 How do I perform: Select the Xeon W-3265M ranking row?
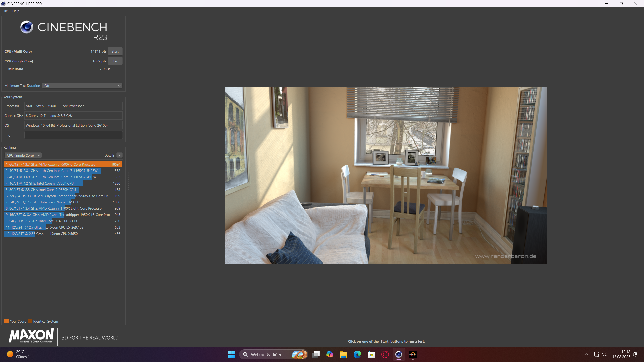coord(63,202)
